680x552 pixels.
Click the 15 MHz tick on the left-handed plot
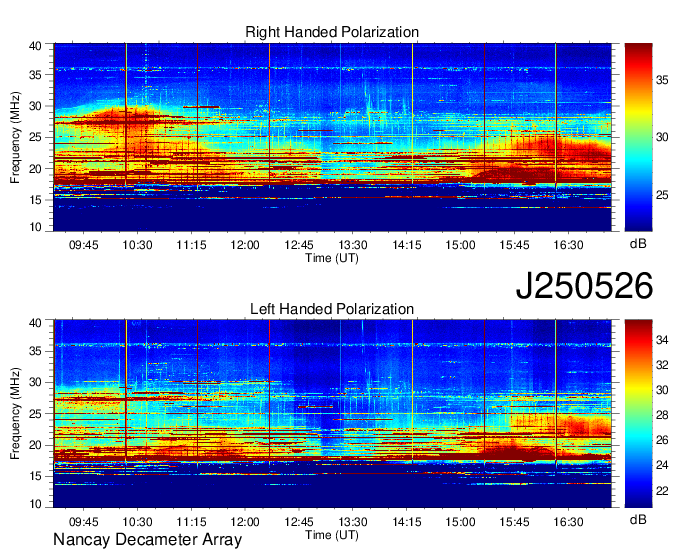tap(35, 476)
